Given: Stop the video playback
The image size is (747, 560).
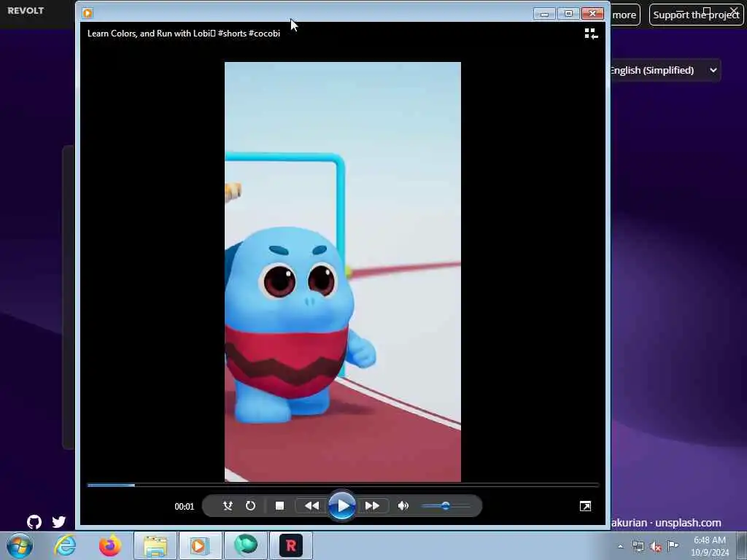Looking at the screenshot, I should click(279, 506).
